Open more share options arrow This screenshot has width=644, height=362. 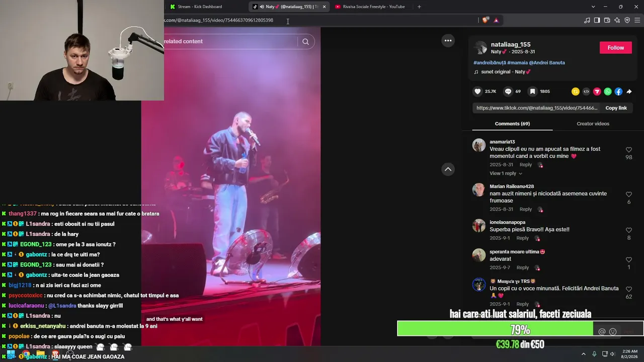(x=629, y=92)
